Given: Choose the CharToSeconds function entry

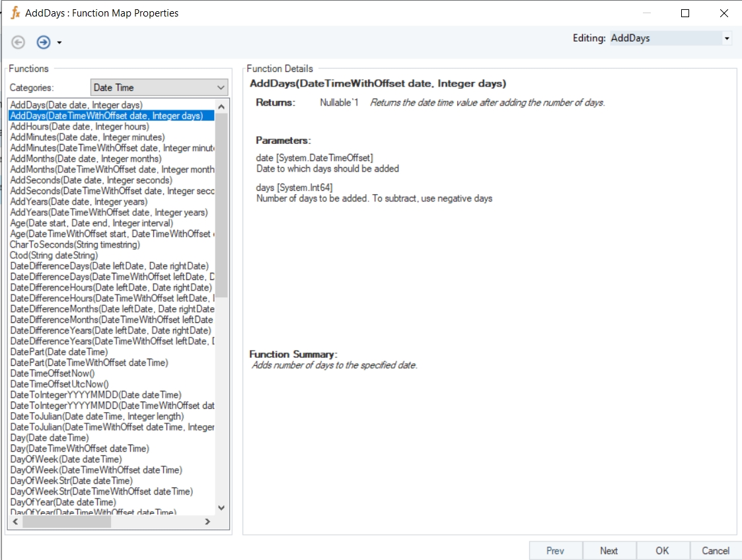Looking at the screenshot, I should pyautogui.click(x=75, y=244).
